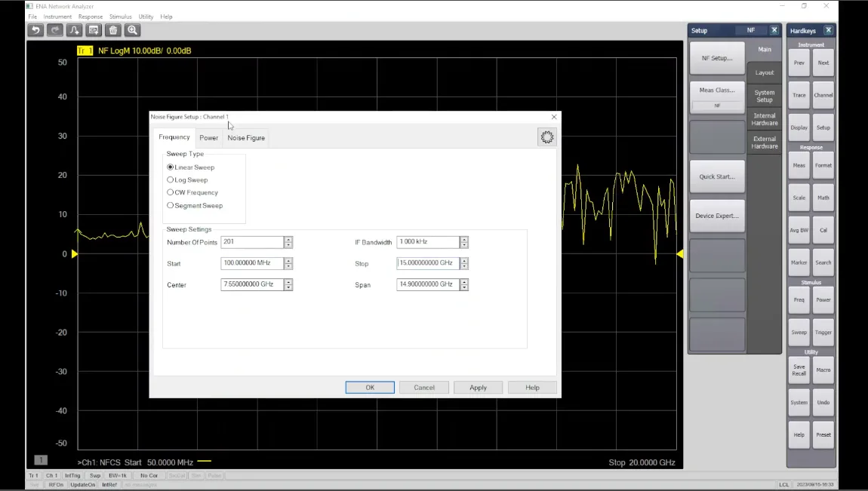Select the Layout tab in Setup panel
868x491 pixels.
[765, 72]
